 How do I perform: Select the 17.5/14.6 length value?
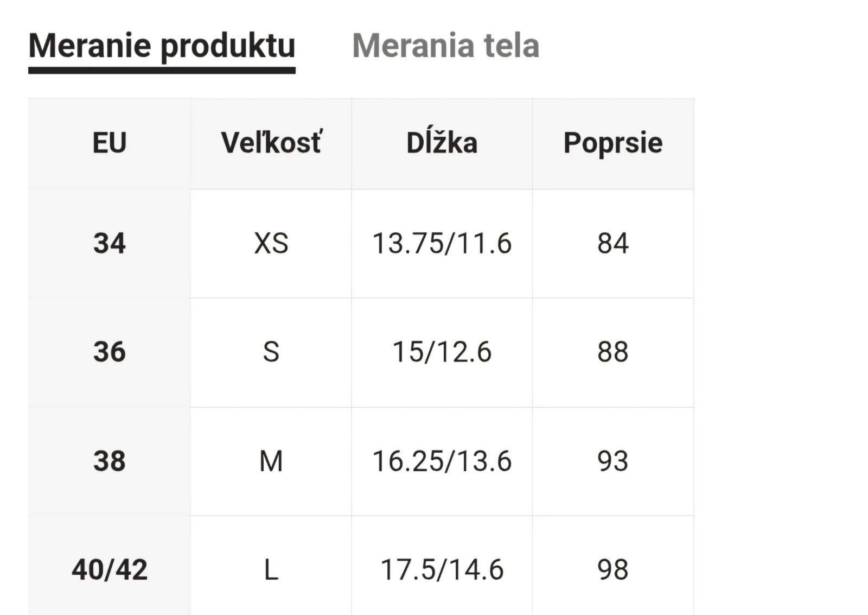coord(442,570)
